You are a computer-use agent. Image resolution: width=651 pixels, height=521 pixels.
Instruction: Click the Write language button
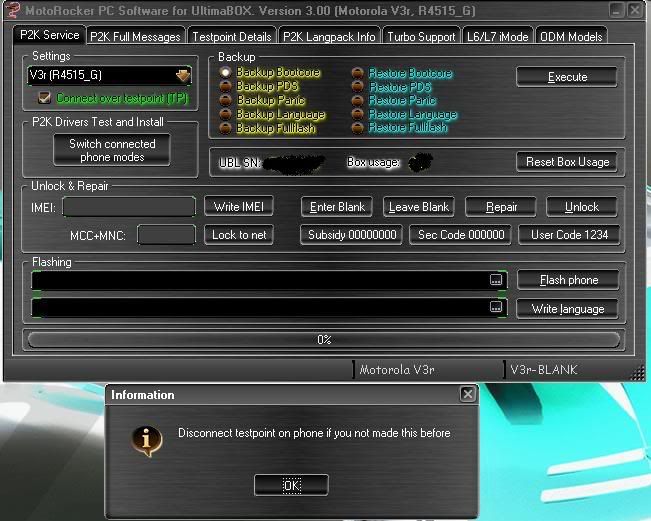tap(567, 309)
